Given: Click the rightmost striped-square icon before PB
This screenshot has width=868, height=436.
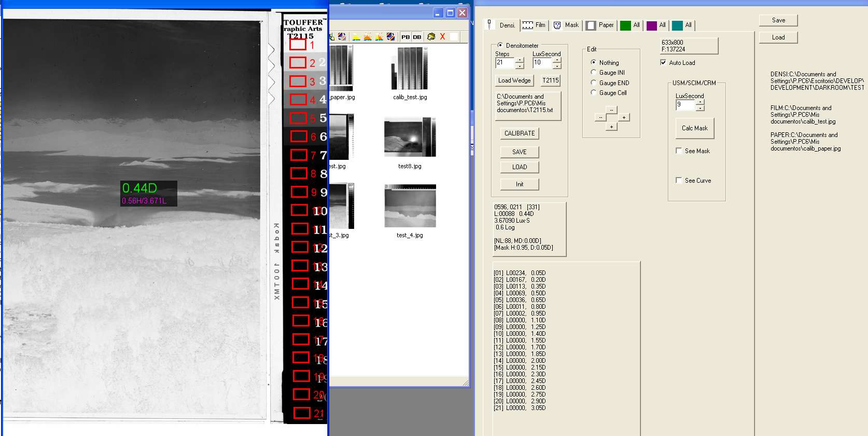Looking at the screenshot, I should pyautogui.click(x=391, y=36).
